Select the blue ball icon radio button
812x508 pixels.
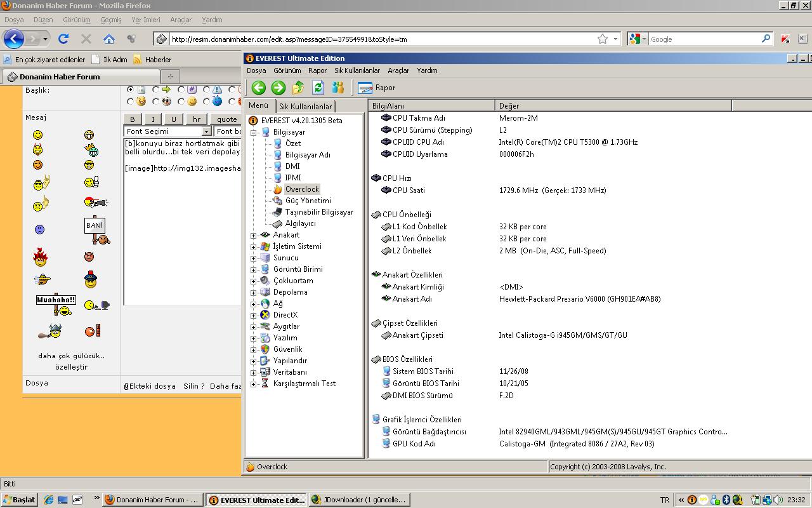point(207,101)
